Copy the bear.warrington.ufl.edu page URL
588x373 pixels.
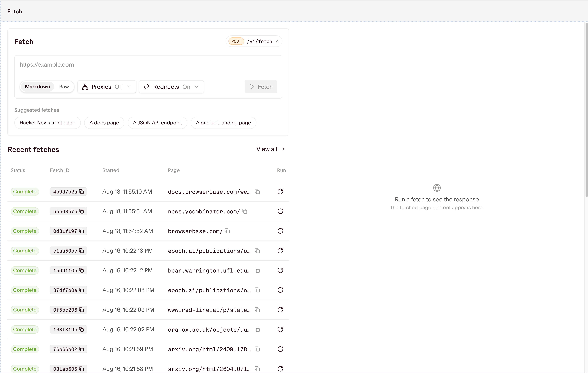pyautogui.click(x=257, y=270)
